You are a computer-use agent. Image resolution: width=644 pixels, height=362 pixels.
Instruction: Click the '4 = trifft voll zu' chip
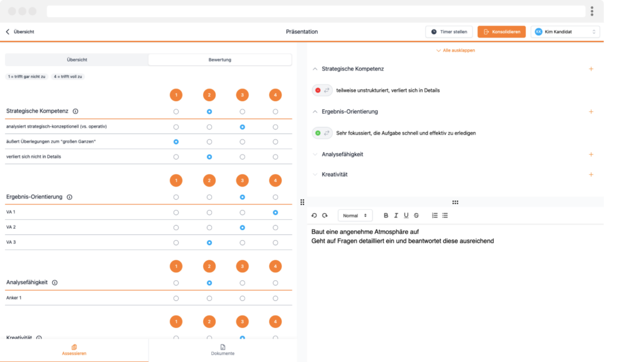click(x=68, y=77)
